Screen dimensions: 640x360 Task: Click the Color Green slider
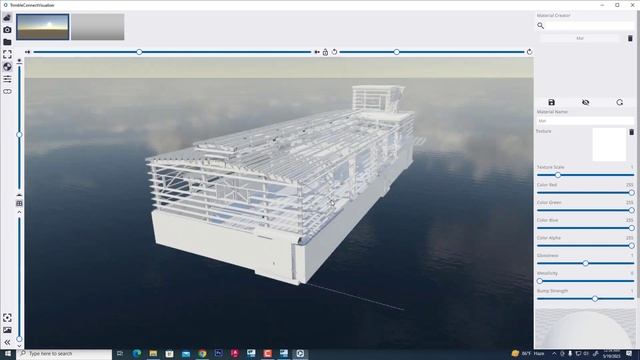click(585, 210)
